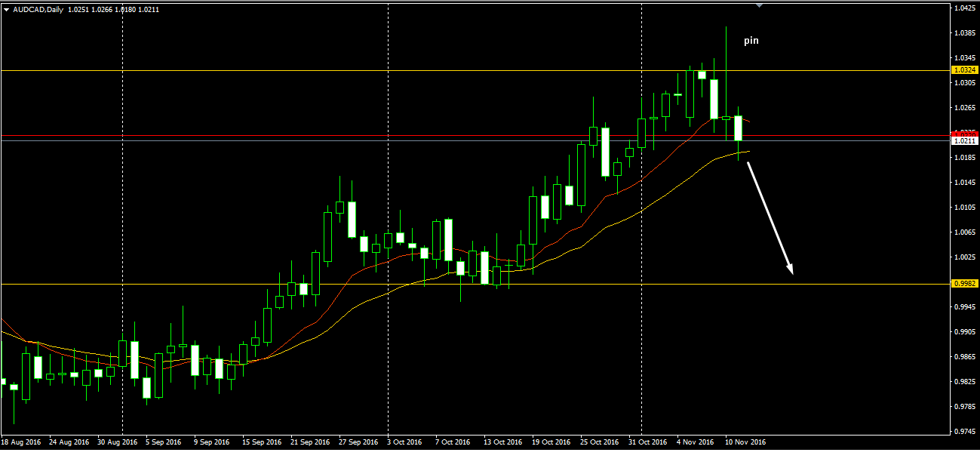The height and width of the screenshot is (474, 980).
Task: Click the 24 Aug 2016 date label
Action: 69,442
